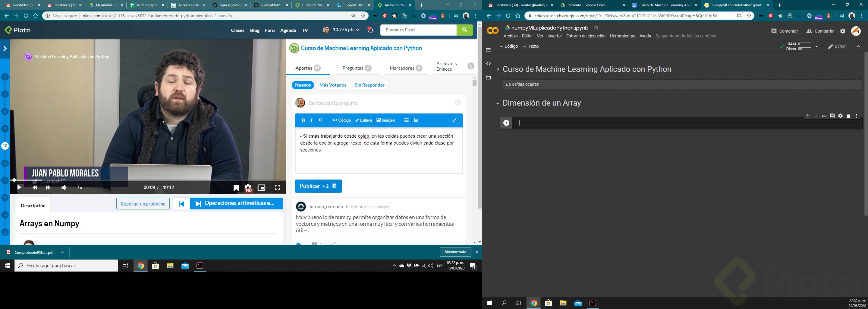The height and width of the screenshot is (309, 868).
Task: Change the 1x video playback speed
Action: pyautogui.click(x=80, y=188)
